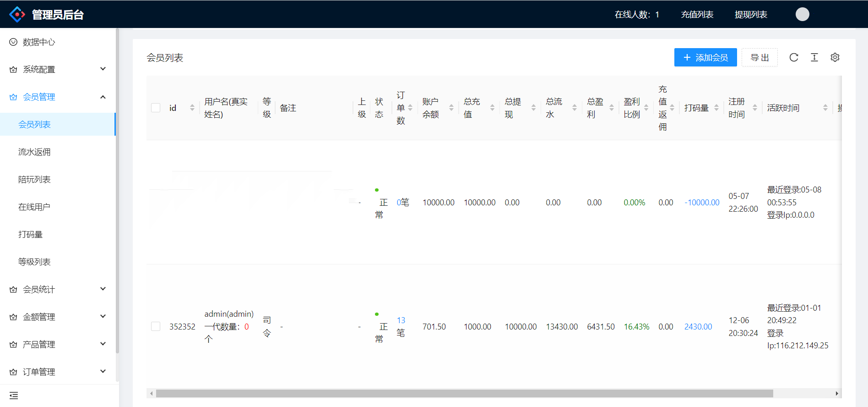Click the 导出 export button

click(x=759, y=57)
